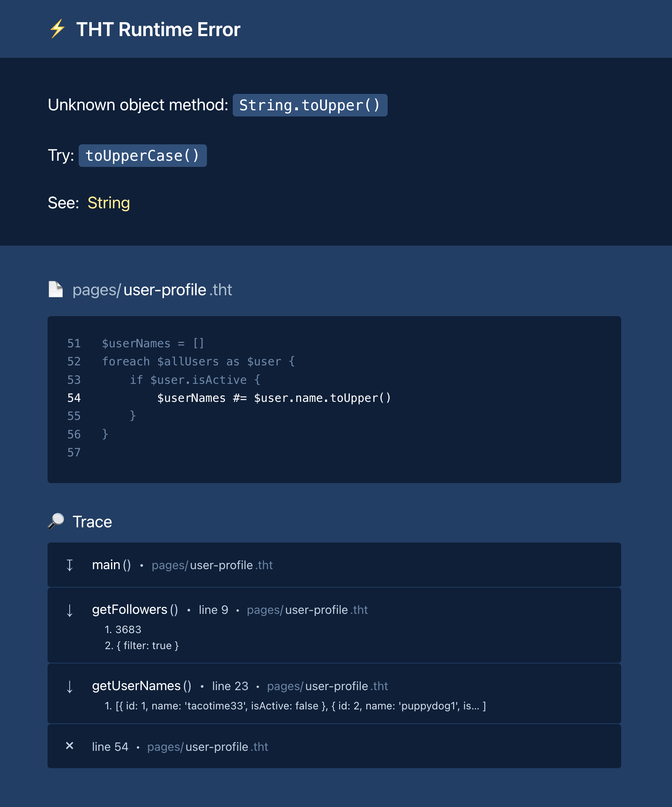The height and width of the screenshot is (807, 672).
Task: Click highlighted code line 54
Action: coord(274,398)
